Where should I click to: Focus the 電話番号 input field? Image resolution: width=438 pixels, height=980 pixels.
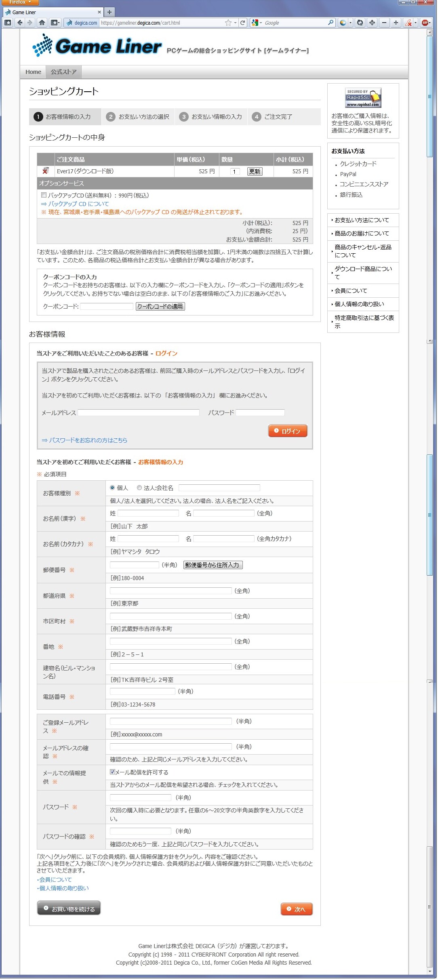coord(143,691)
